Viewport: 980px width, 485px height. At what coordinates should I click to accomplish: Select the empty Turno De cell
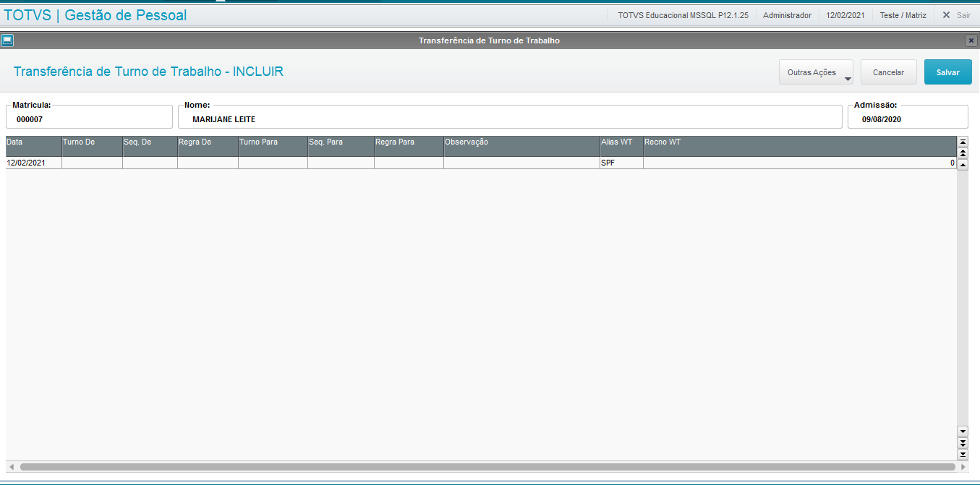92,163
